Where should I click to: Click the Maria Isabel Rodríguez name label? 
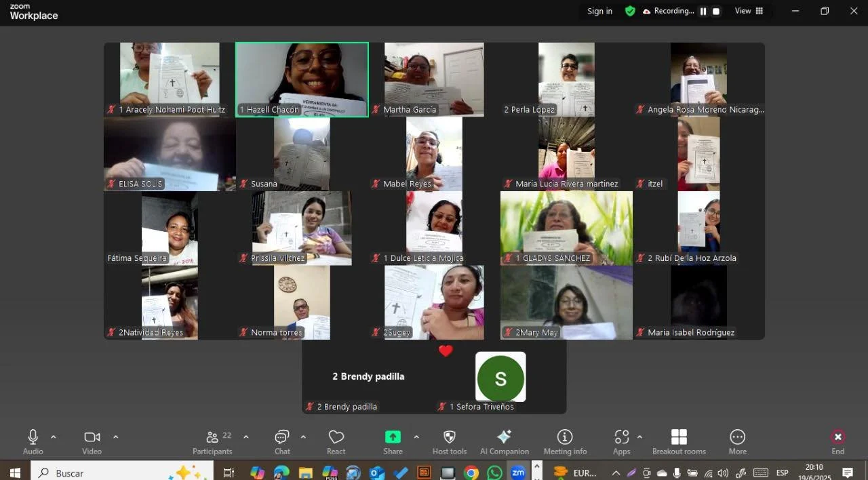(691, 332)
